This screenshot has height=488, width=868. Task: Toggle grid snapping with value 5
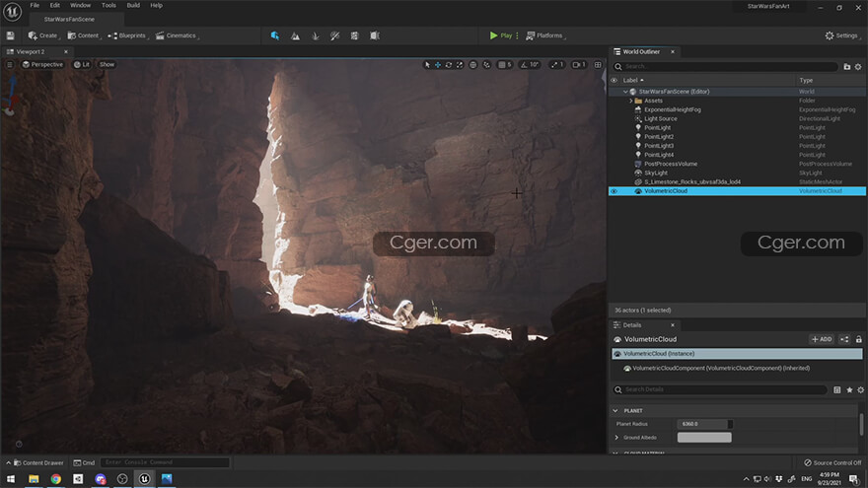click(x=504, y=65)
